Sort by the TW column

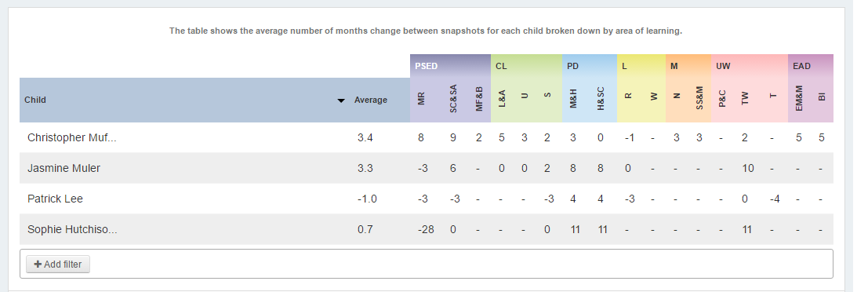[745, 100]
